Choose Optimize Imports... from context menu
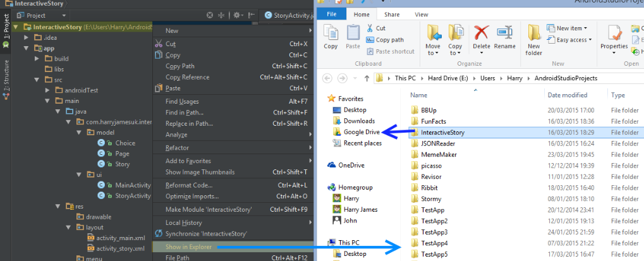The width and height of the screenshot is (644, 261). [233, 196]
